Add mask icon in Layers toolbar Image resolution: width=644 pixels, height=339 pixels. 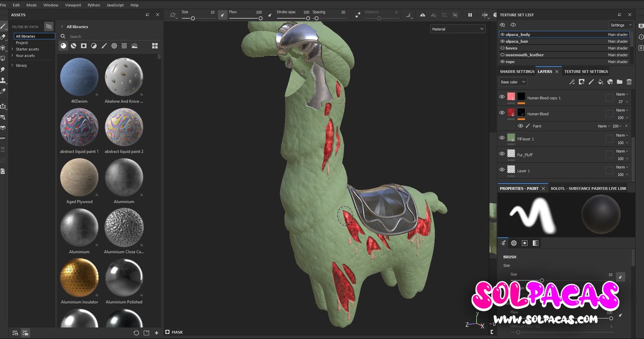(581, 82)
